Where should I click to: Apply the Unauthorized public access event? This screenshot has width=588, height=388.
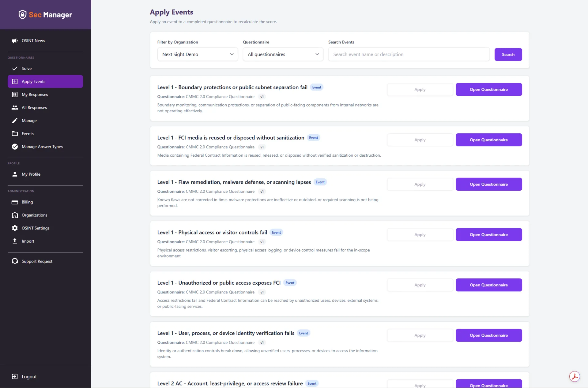[x=420, y=285]
